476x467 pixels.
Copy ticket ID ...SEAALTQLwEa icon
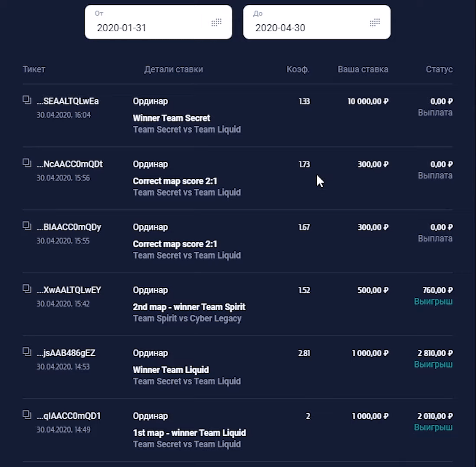pyautogui.click(x=27, y=99)
